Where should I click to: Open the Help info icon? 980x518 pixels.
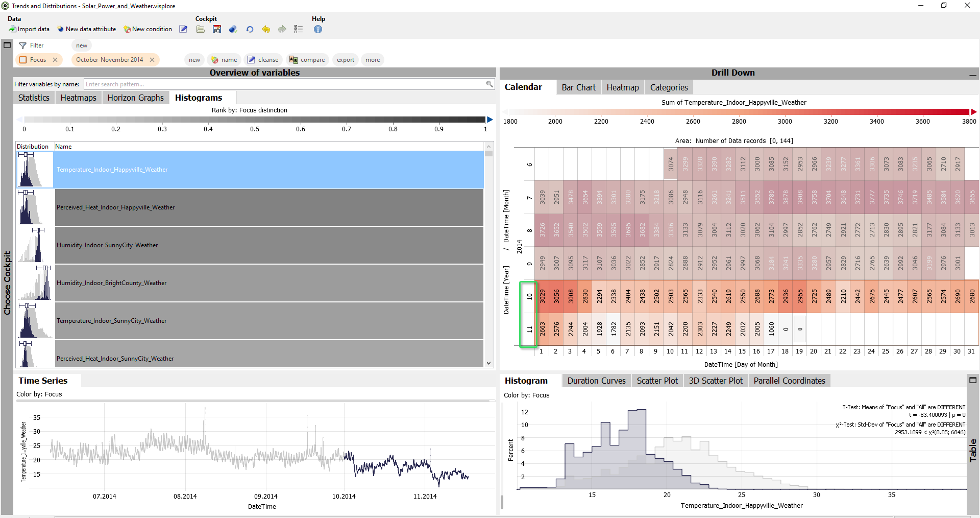point(318,29)
